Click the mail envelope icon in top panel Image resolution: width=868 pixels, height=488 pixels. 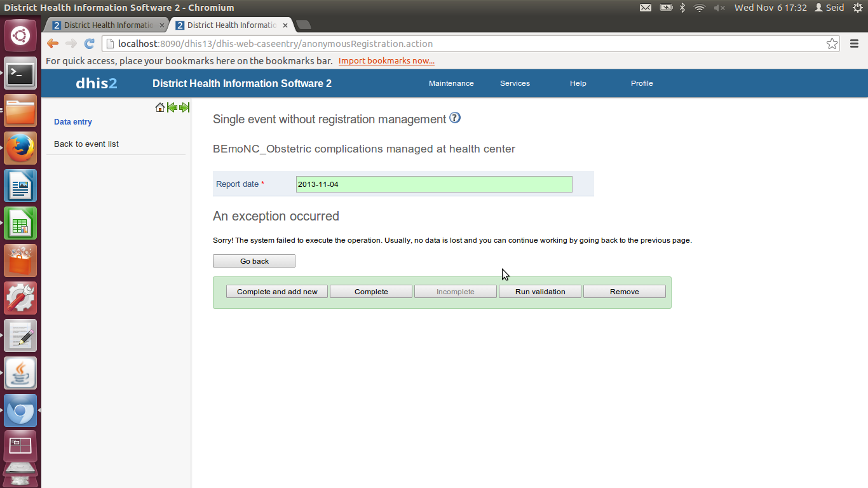[x=645, y=8]
